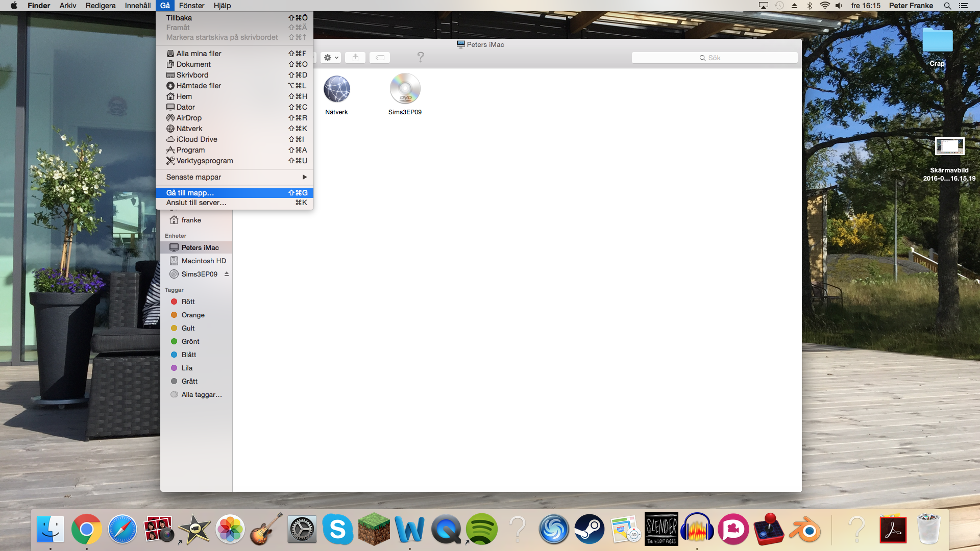Image resolution: width=980 pixels, height=551 pixels.
Task: Open Spotlight search in menu bar
Action: click(947, 6)
